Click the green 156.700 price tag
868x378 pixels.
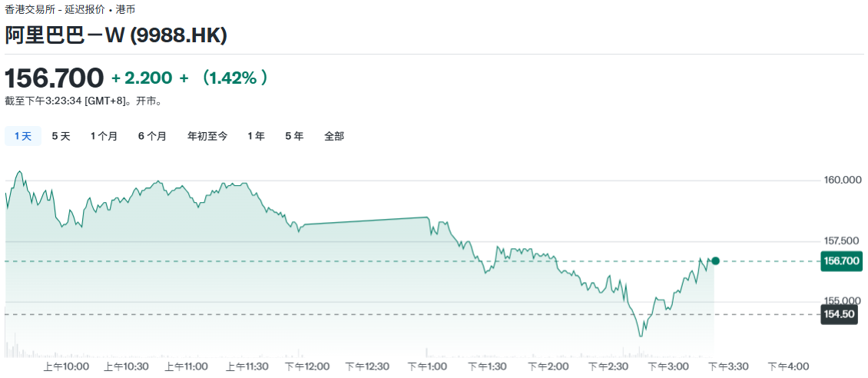[x=840, y=261]
